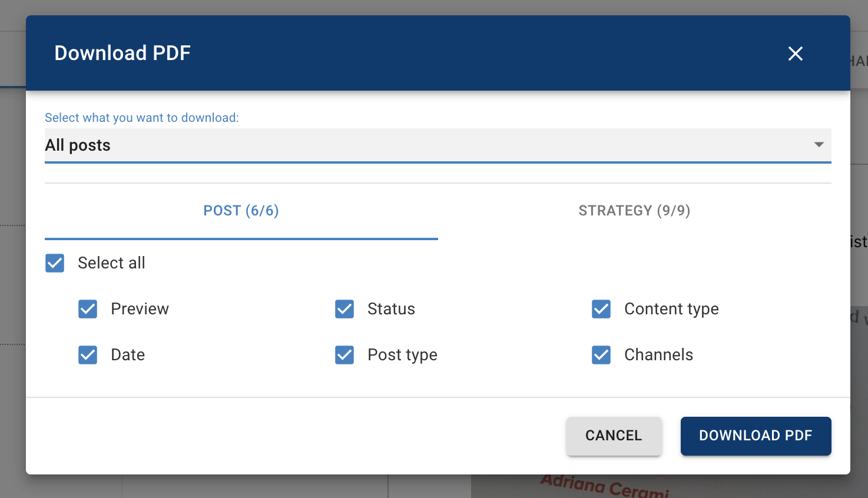Screen dimensions: 868x498
Task: Uncheck the Select all checkbox
Action: pos(55,263)
